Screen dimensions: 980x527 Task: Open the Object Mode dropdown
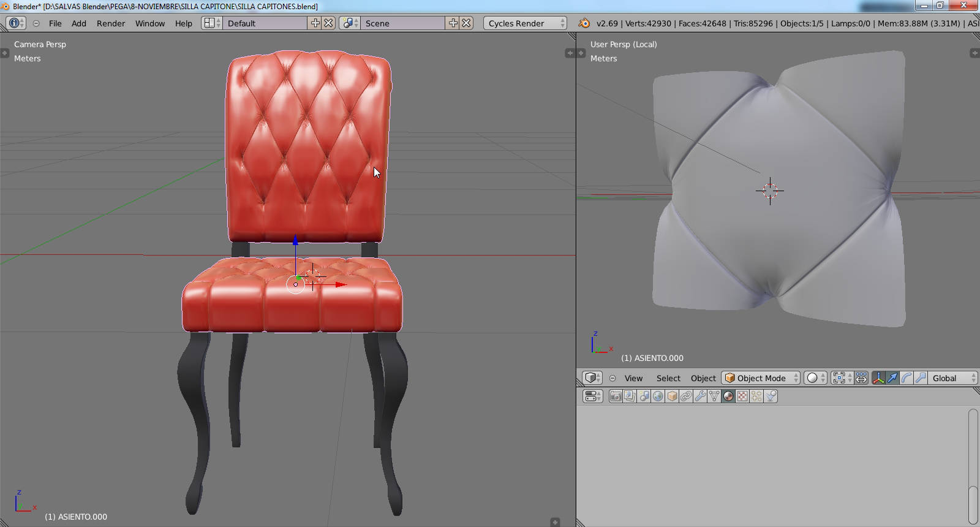(761, 378)
